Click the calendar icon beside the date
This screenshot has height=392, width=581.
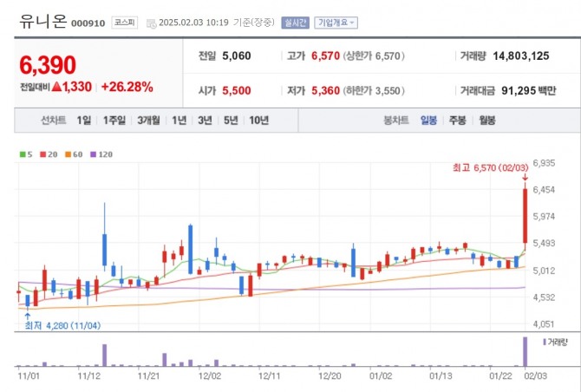(152, 23)
